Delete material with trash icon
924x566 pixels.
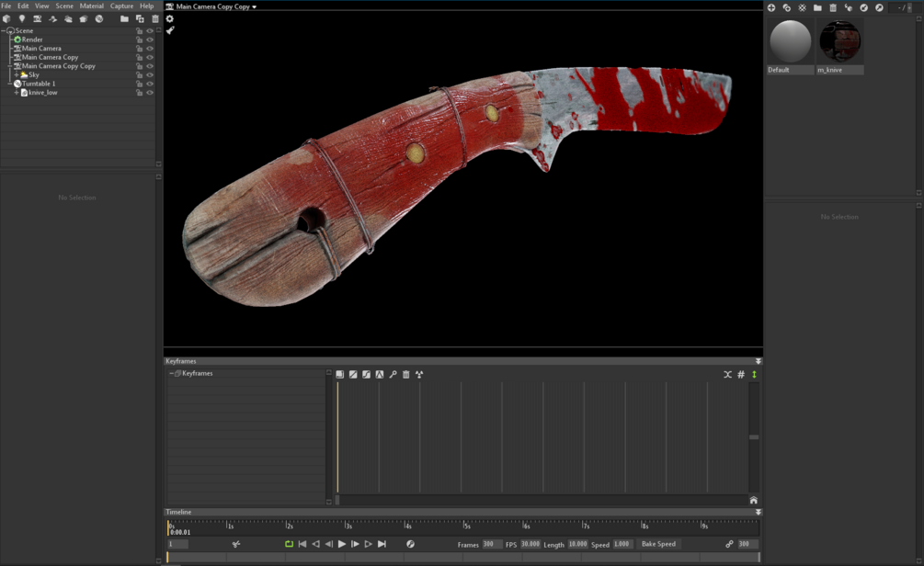coord(833,7)
